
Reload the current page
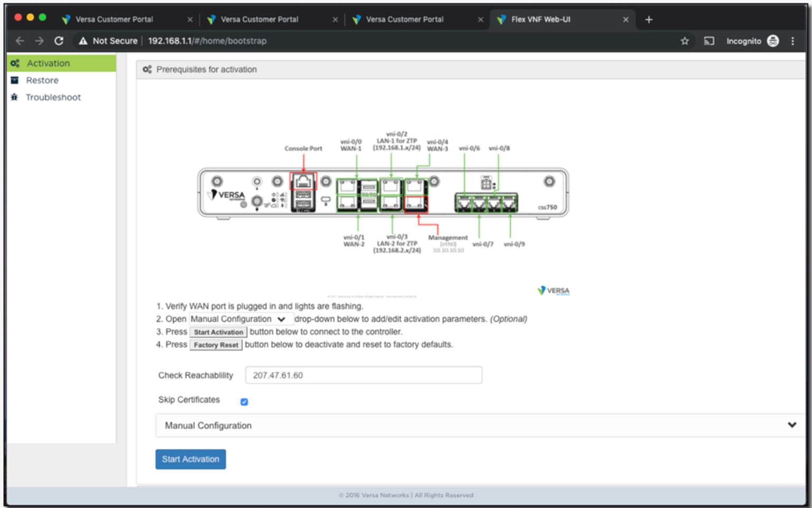click(59, 41)
